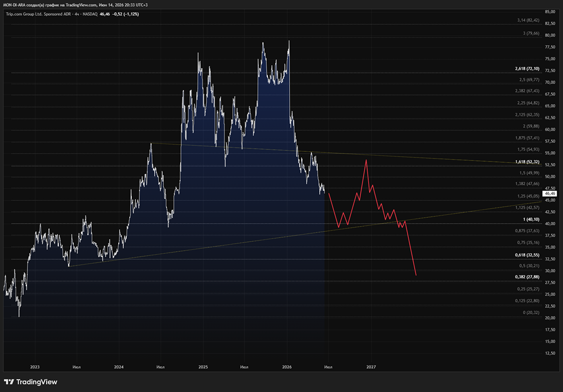Click the 2026 label on the time axis
Screen dimensions: 563x392
pos(287,367)
